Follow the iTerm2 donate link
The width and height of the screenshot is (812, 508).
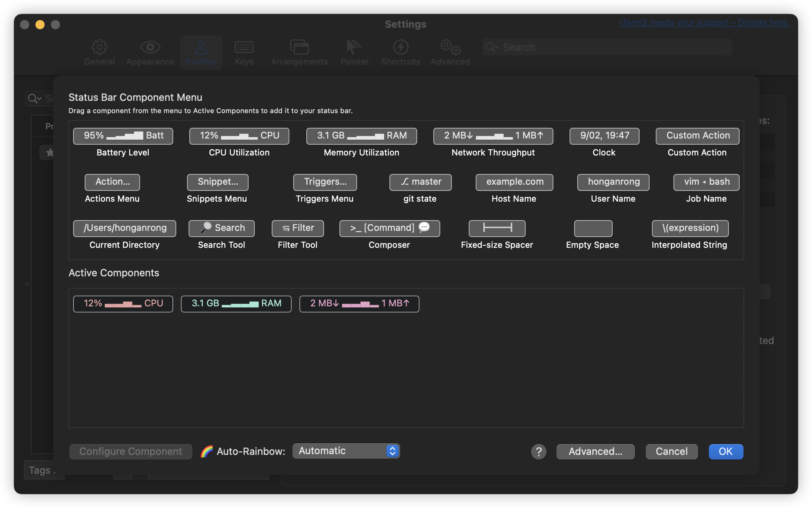(x=704, y=23)
